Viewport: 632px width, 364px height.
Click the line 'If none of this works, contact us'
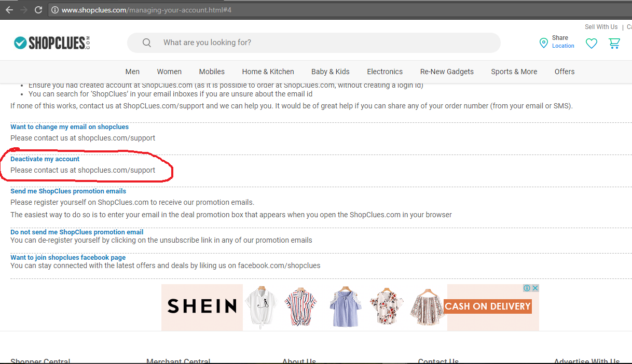[x=292, y=106]
